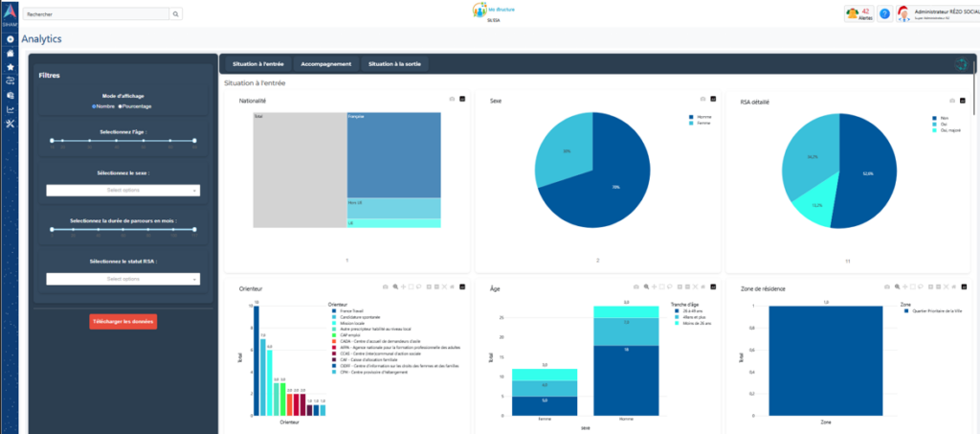The image size is (980, 434).
Task: Click the search magnifier icon
Action: coord(175,14)
